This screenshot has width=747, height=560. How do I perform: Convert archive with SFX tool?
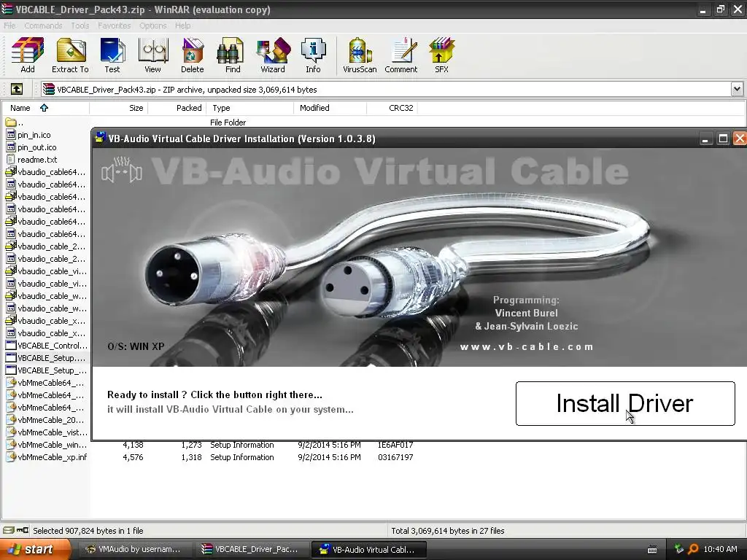pos(441,55)
